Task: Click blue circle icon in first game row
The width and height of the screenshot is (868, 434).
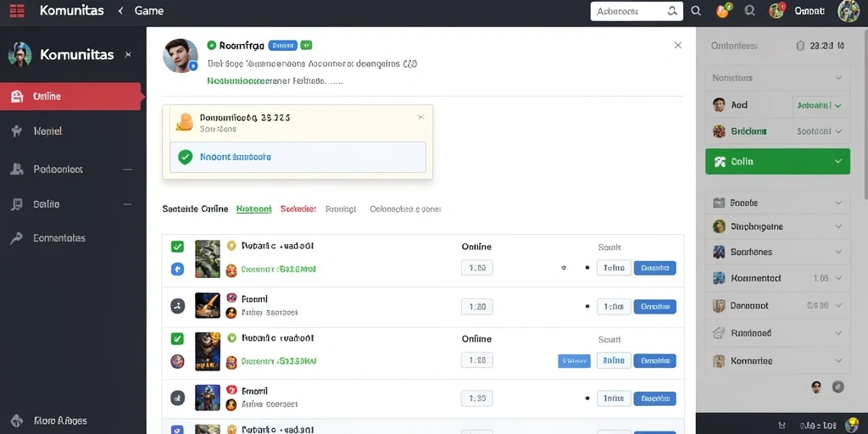Action: coord(177,270)
